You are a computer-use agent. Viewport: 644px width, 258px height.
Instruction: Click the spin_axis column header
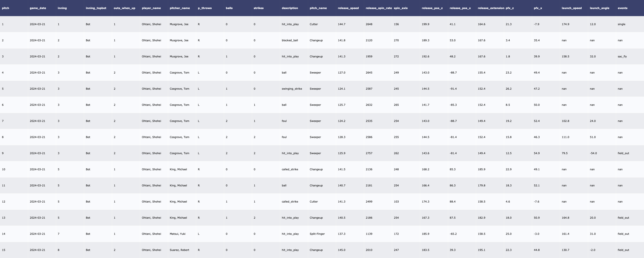pos(401,8)
